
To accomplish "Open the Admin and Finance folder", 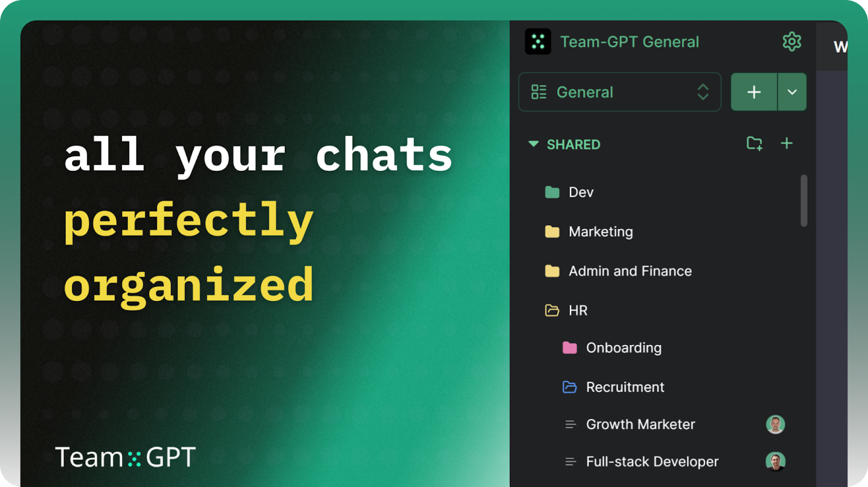I will [618, 271].
